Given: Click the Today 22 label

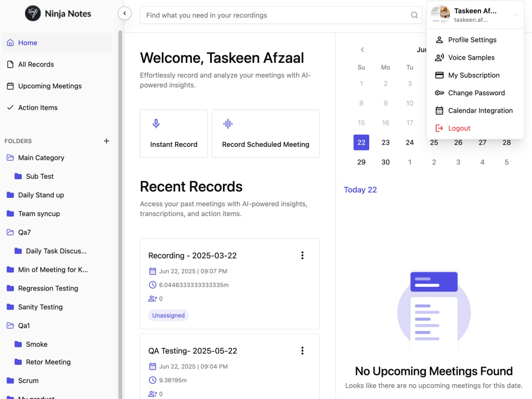Looking at the screenshot, I should tap(360, 190).
